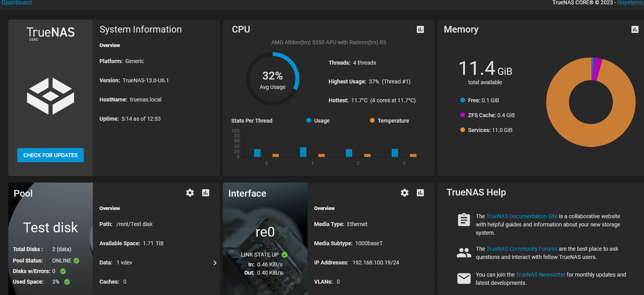Open CPU reports chart icon
644x295 pixels.
[420, 29]
